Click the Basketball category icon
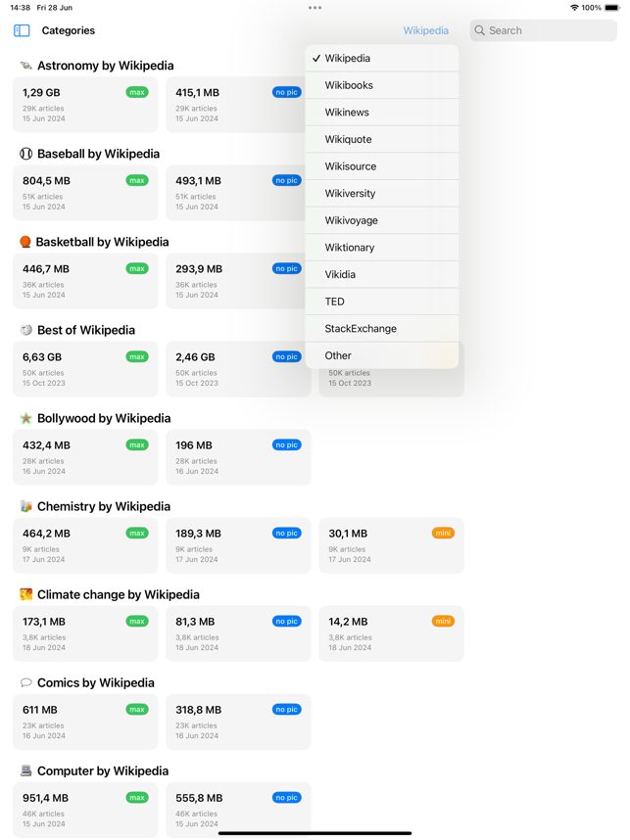The height and width of the screenshot is (840, 630). (25, 242)
